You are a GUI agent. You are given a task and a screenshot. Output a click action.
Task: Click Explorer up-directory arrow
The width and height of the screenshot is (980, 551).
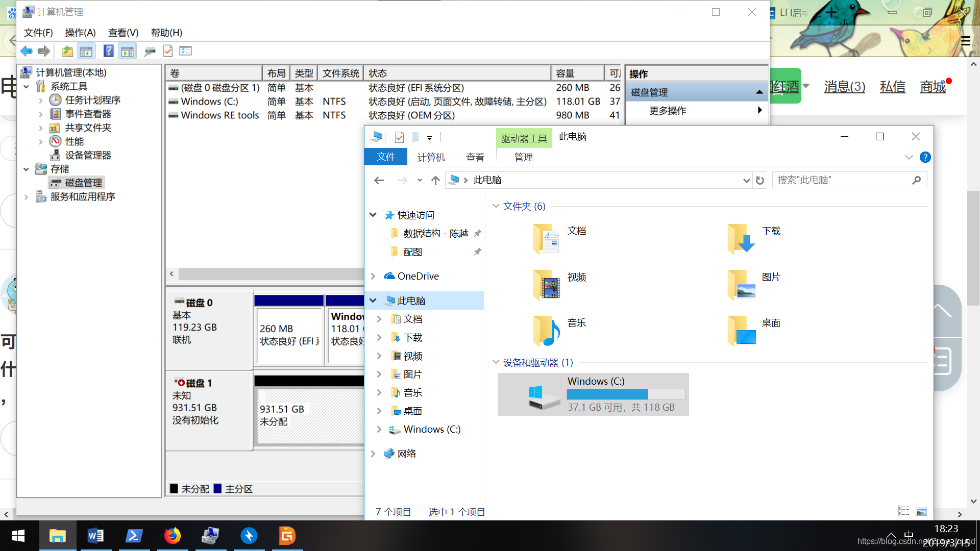(x=435, y=180)
